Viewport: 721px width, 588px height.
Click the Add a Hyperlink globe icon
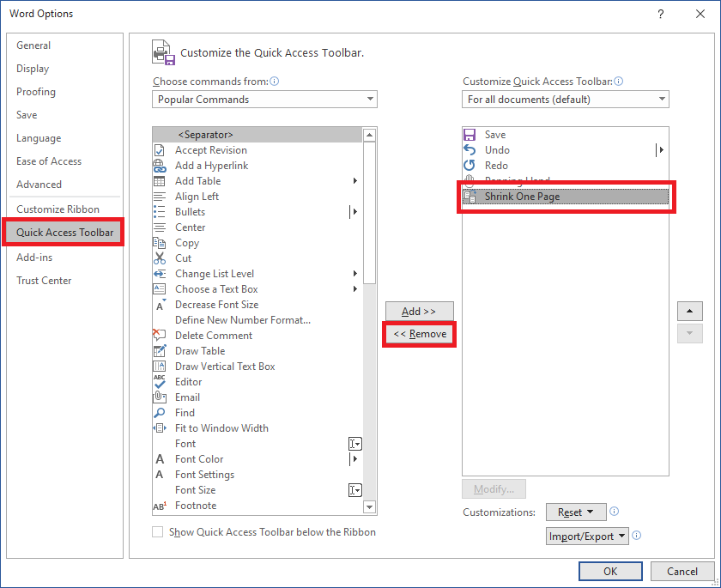tap(160, 166)
